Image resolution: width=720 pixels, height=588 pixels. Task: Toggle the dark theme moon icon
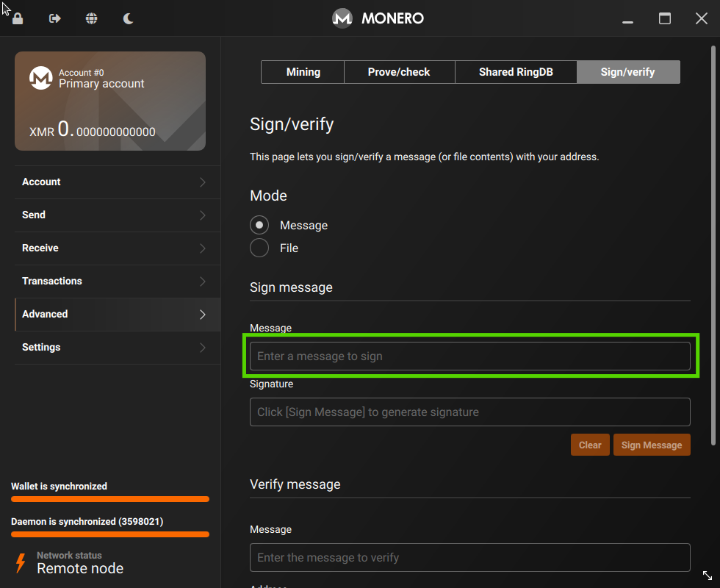pyautogui.click(x=128, y=18)
